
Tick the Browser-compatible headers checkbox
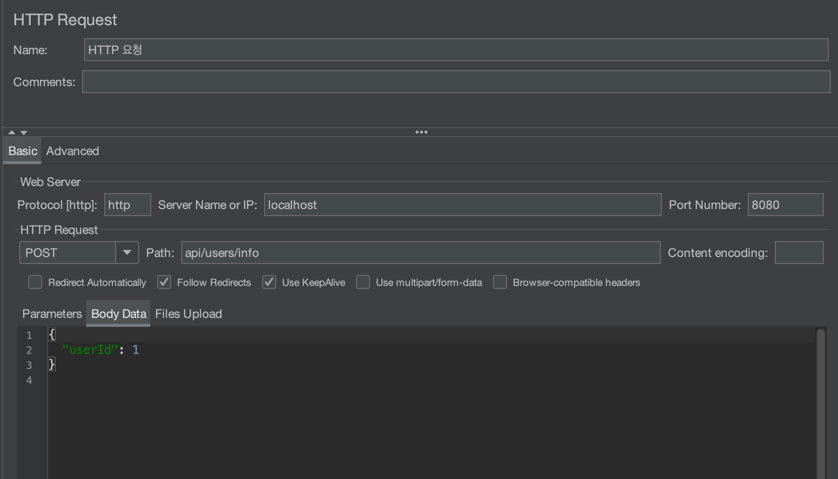click(x=500, y=282)
